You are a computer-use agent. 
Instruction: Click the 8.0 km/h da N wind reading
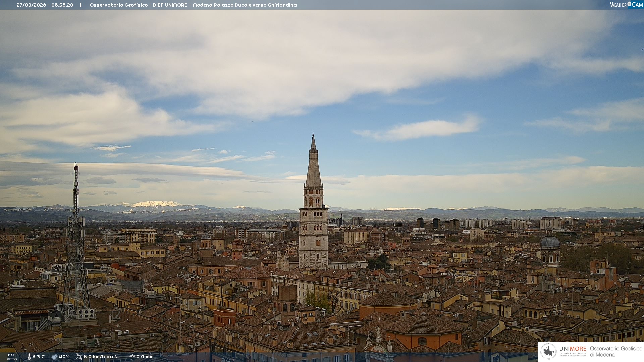[x=101, y=357]
